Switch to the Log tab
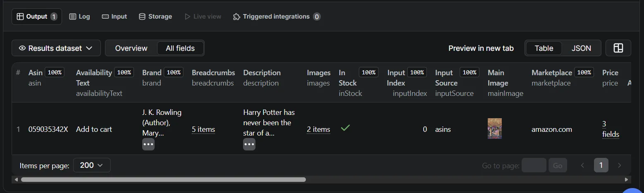The image size is (644, 193). (79, 17)
